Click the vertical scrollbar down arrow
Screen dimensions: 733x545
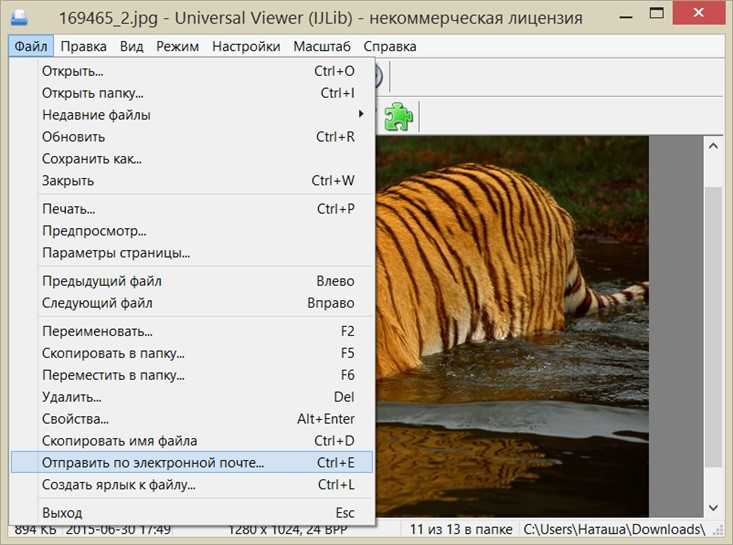(x=713, y=508)
